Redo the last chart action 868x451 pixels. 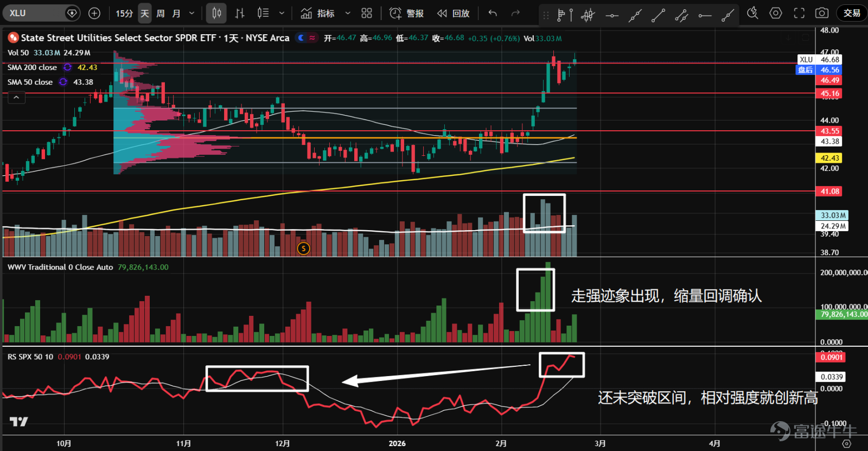515,13
